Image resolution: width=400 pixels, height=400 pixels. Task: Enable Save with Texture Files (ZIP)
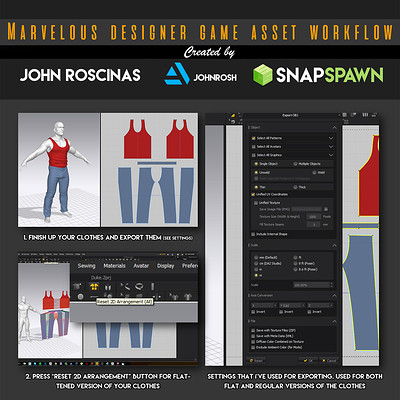tap(253, 331)
